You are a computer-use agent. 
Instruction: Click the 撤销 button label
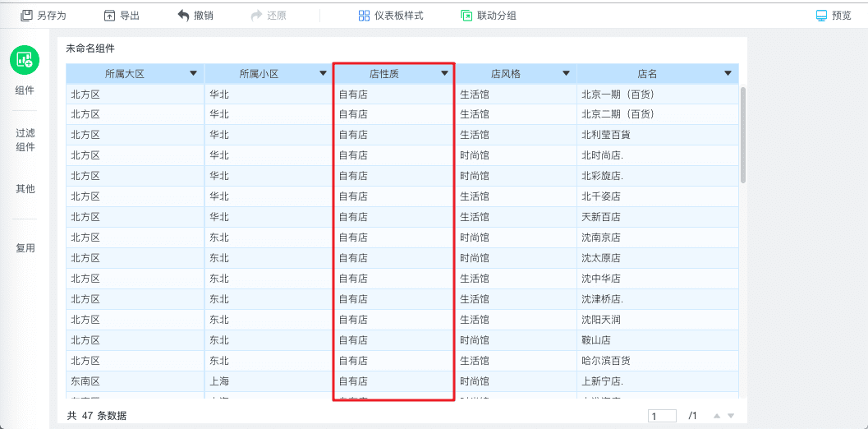[204, 16]
